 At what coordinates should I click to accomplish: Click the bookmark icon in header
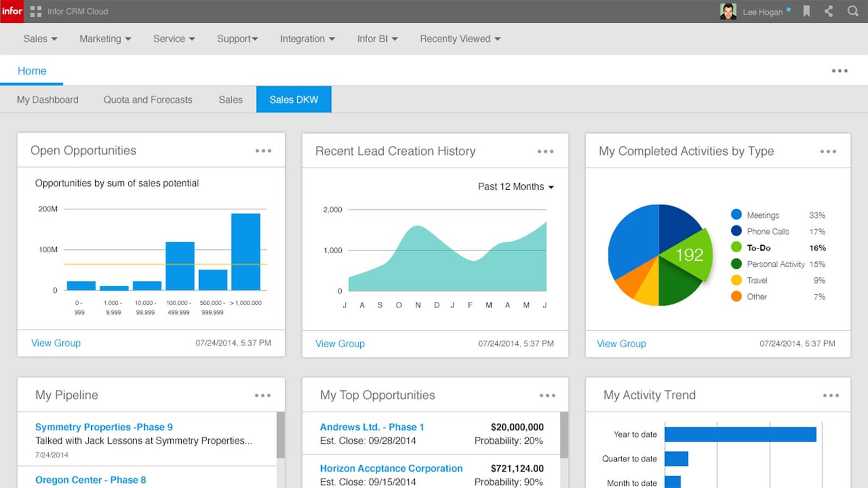coord(807,11)
